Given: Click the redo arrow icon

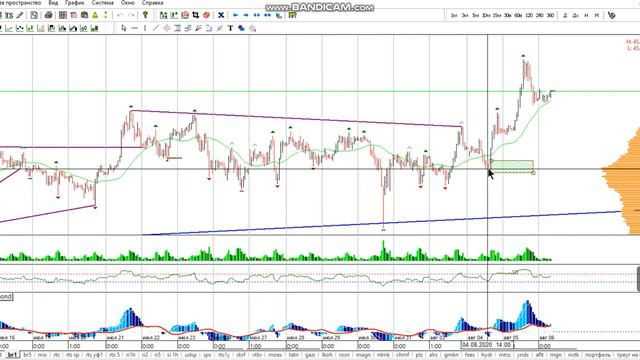Looking at the screenshot, I should point(131,16).
